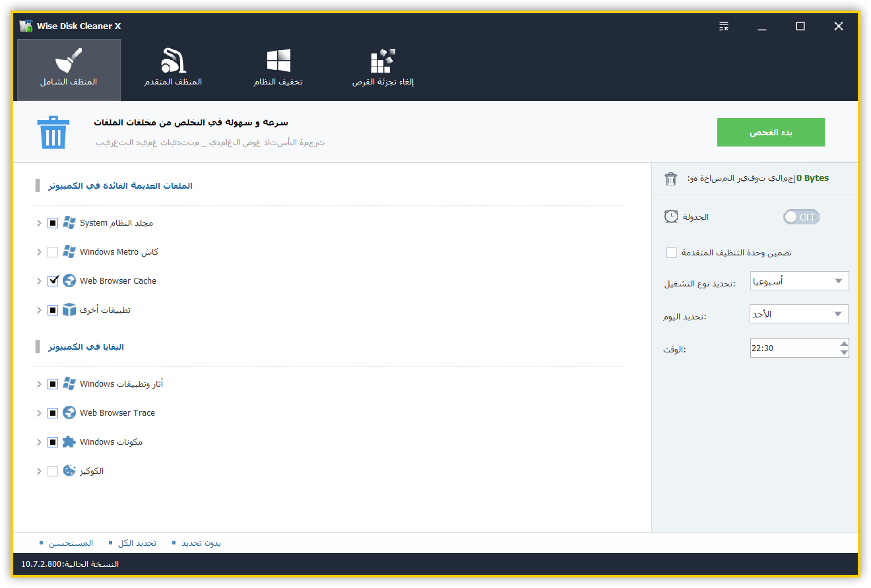This screenshot has width=871, height=588.
Task: Switch to تخفيف النظام tab
Action: pos(278,69)
